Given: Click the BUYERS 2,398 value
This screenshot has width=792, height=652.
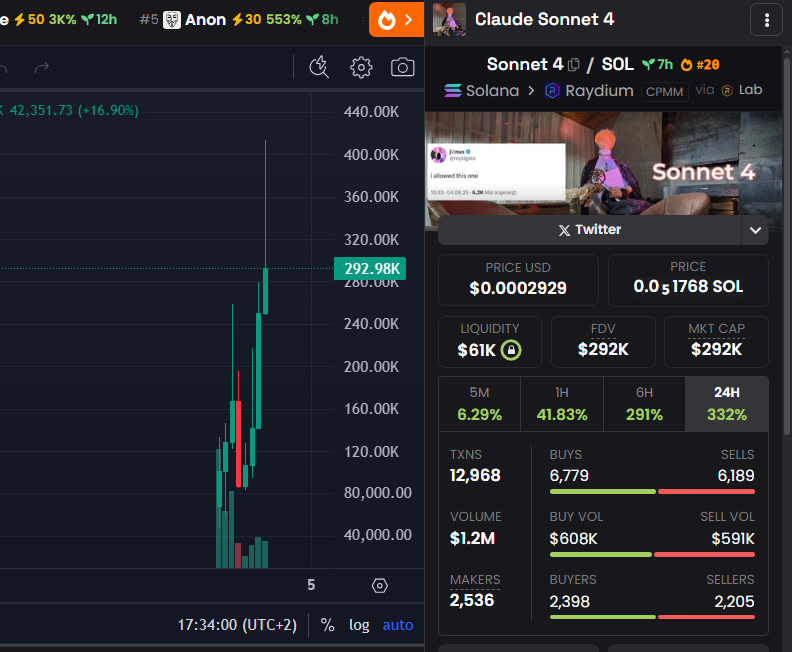Looking at the screenshot, I should tap(569, 601).
